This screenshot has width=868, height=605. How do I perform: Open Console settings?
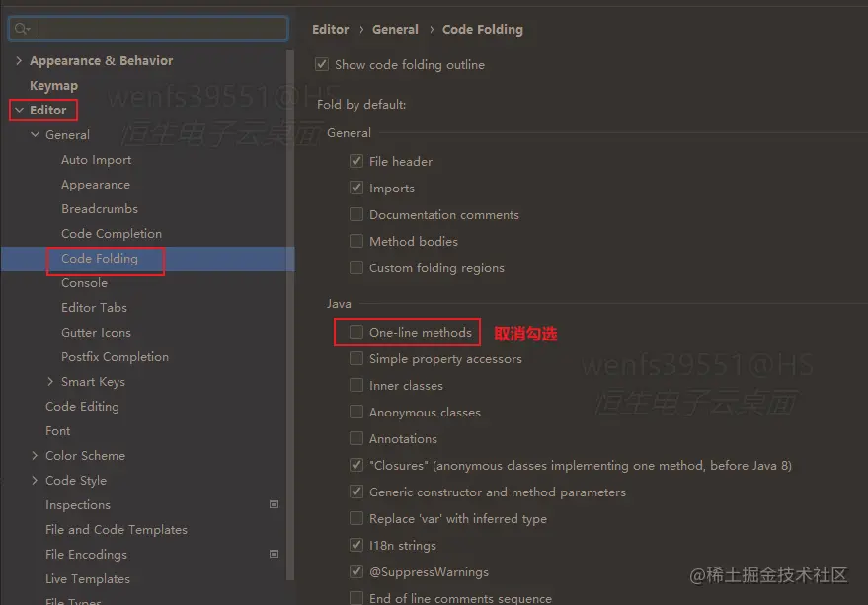coord(84,283)
